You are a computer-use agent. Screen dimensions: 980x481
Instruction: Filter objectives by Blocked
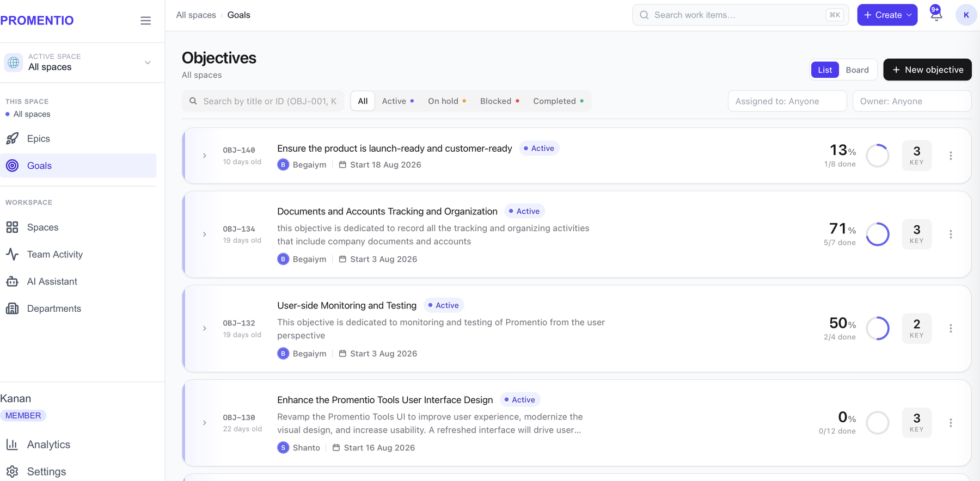tap(499, 101)
